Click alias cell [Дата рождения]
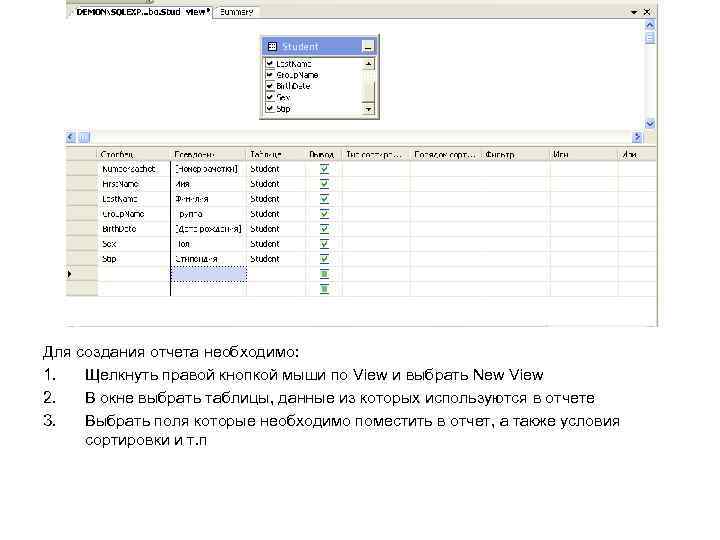720x540 pixels. (208, 229)
